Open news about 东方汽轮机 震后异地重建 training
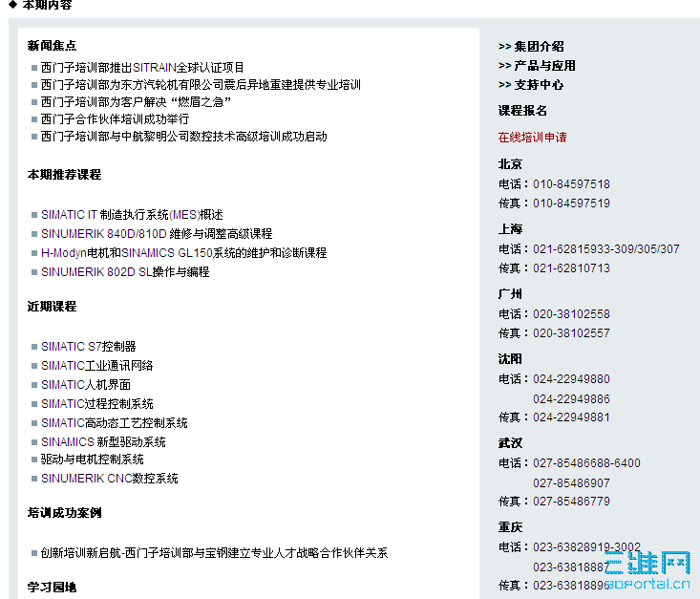 (x=201, y=85)
